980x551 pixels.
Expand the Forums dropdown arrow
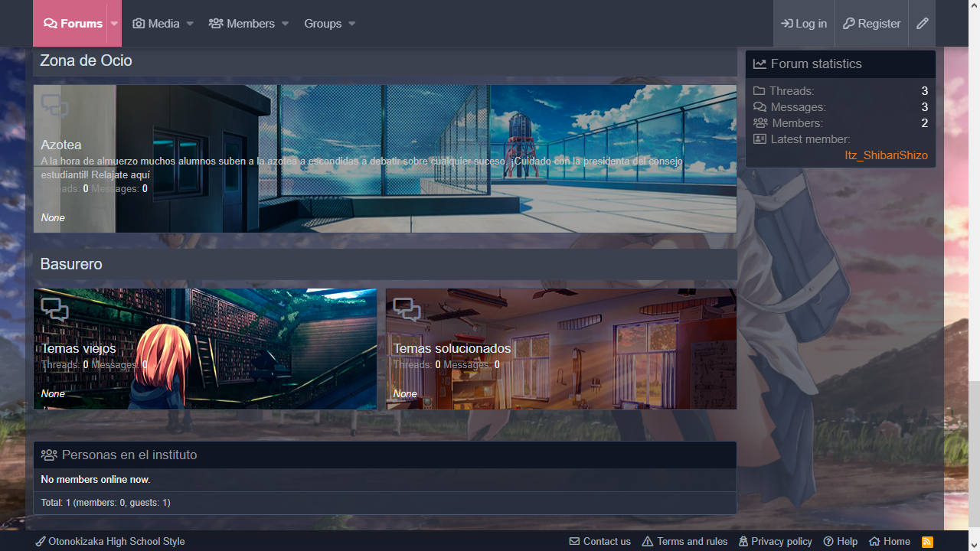point(114,24)
